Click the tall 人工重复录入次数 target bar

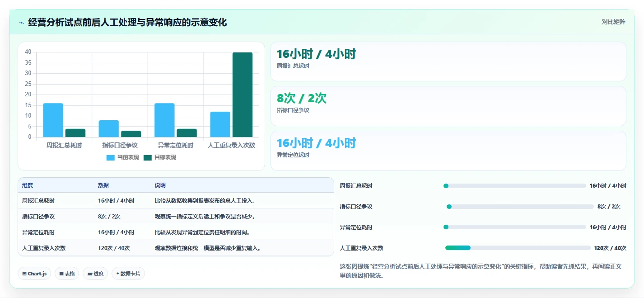(x=243, y=95)
